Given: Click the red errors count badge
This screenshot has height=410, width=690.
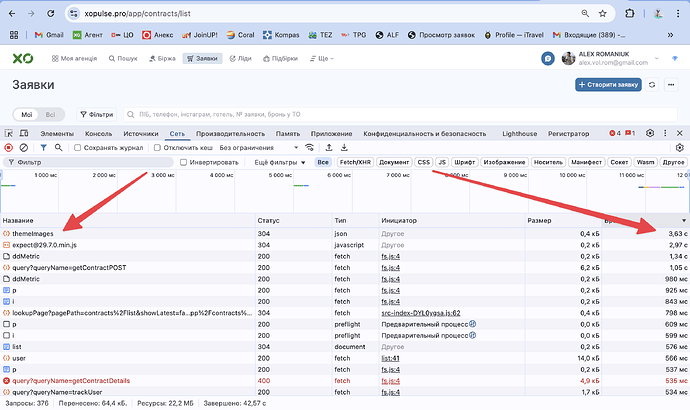Looking at the screenshot, I should [x=615, y=133].
